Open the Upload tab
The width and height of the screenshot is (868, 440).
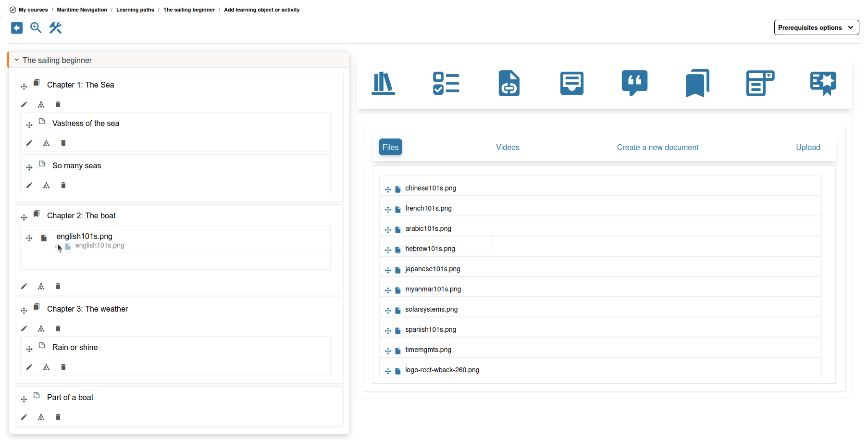808,147
